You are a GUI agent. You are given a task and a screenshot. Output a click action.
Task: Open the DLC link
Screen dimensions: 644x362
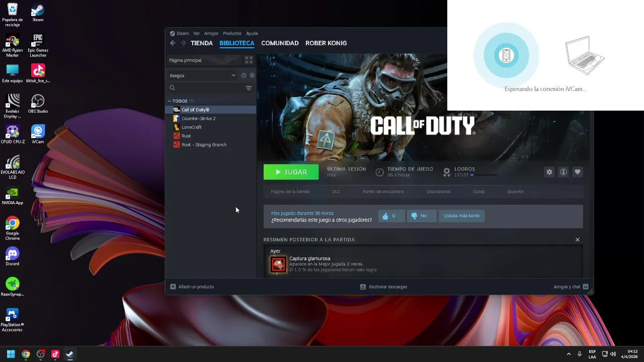tap(336, 192)
